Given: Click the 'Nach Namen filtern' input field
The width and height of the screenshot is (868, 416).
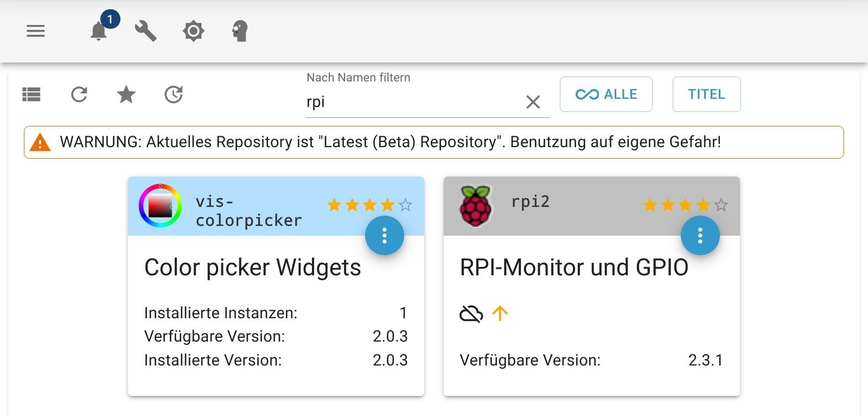Looking at the screenshot, I should (412, 102).
